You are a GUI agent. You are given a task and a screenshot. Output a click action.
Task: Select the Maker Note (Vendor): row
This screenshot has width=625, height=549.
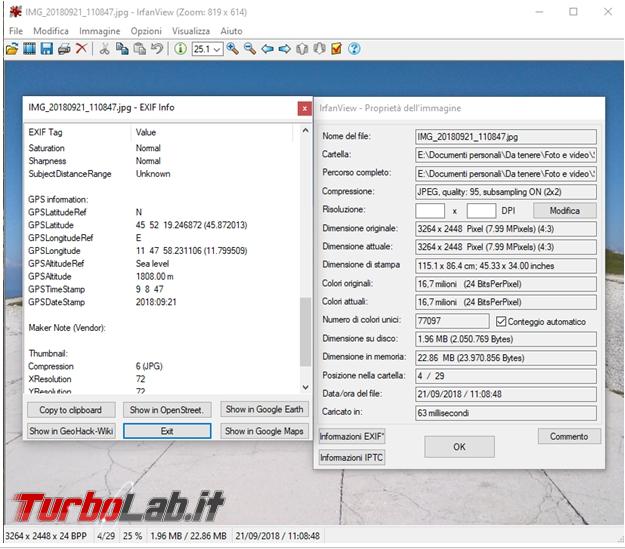click(161, 328)
